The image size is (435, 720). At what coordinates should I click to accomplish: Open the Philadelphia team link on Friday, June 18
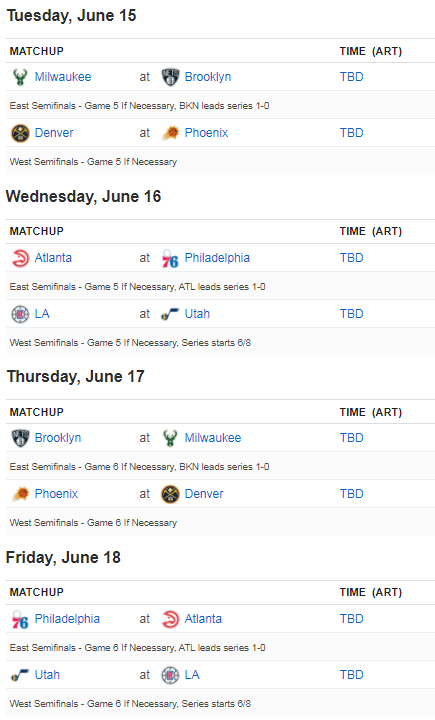point(67,619)
